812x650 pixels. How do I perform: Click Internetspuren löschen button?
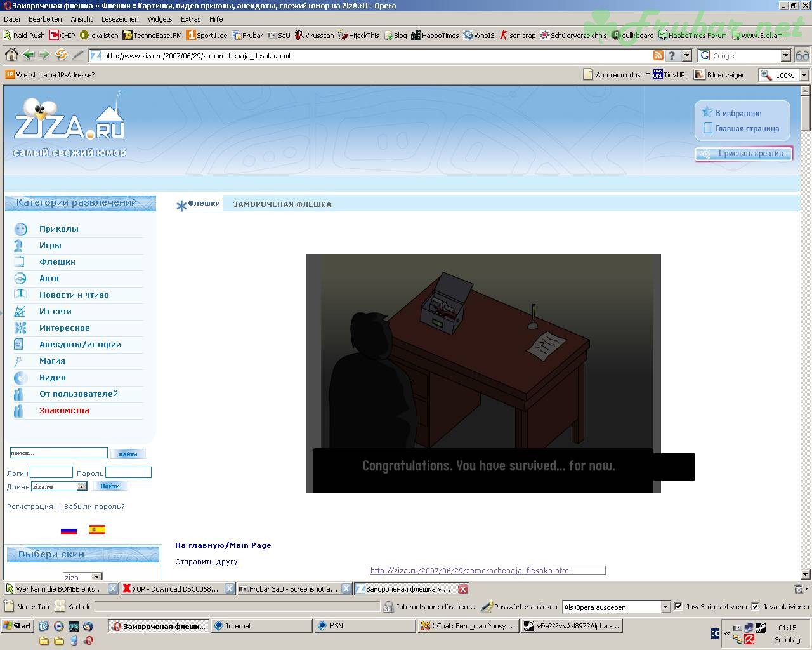[x=429, y=607]
